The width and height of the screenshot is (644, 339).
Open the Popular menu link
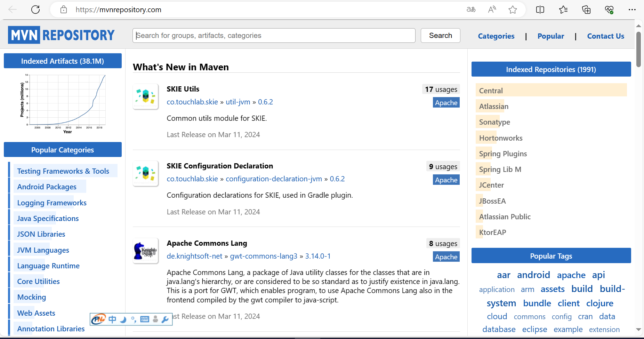pos(551,36)
